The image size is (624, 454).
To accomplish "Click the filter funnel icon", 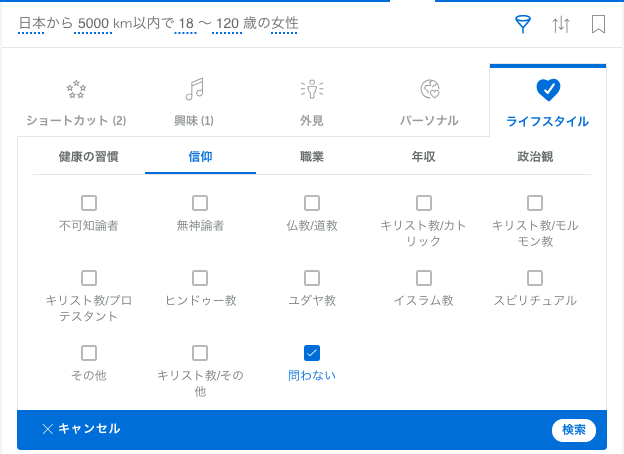I will click(x=523, y=24).
